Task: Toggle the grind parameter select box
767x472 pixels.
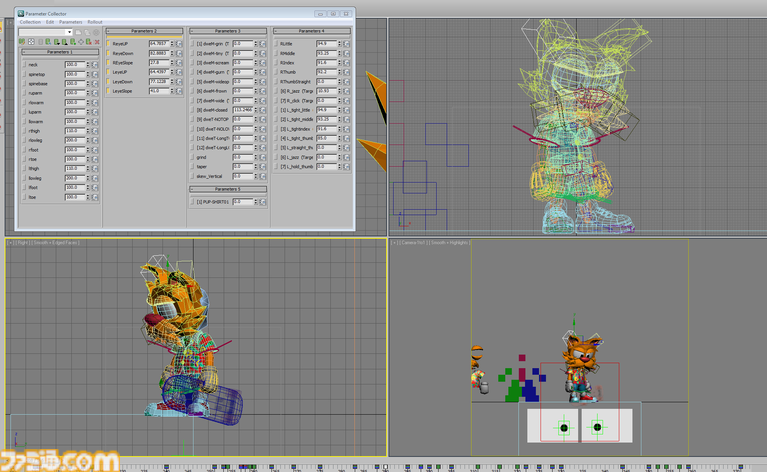Action: click(192, 157)
